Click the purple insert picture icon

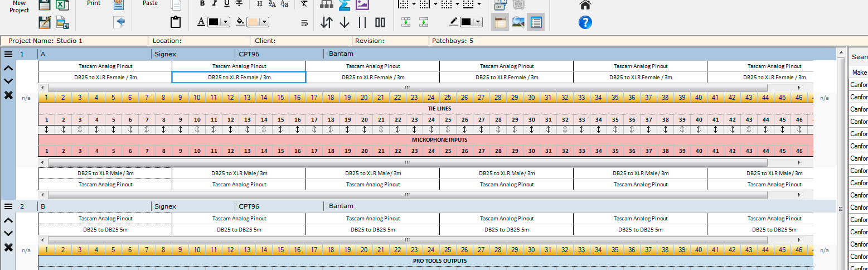click(362, 4)
